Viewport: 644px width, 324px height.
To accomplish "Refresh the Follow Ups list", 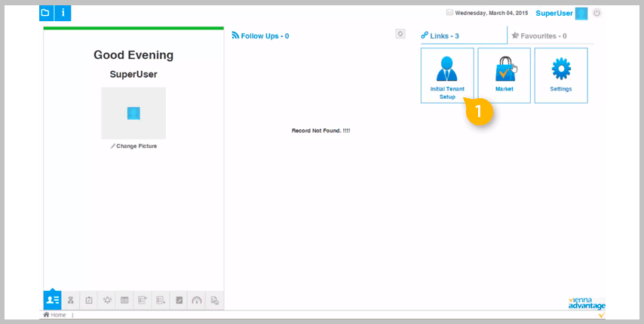I will pyautogui.click(x=400, y=34).
